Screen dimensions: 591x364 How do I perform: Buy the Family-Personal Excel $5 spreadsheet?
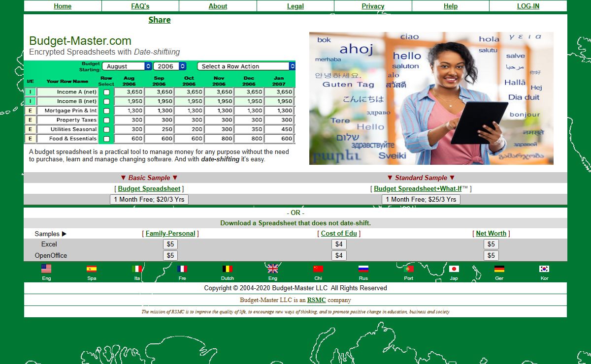pos(170,244)
